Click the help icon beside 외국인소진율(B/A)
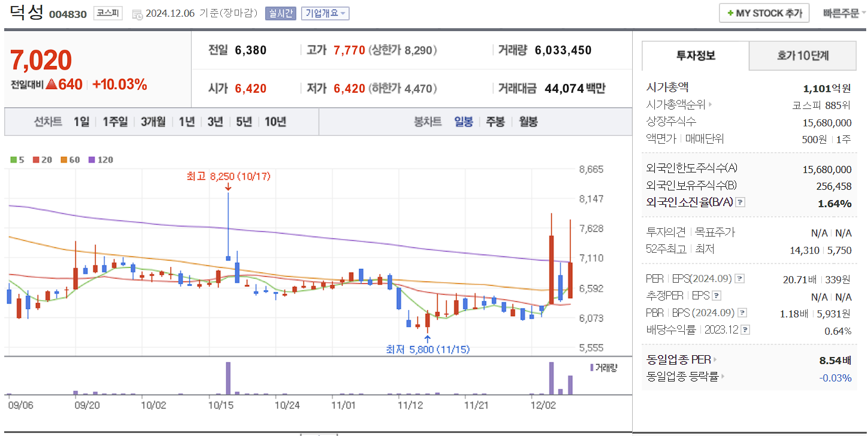The width and height of the screenshot is (868, 436). click(x=740, y=202)
